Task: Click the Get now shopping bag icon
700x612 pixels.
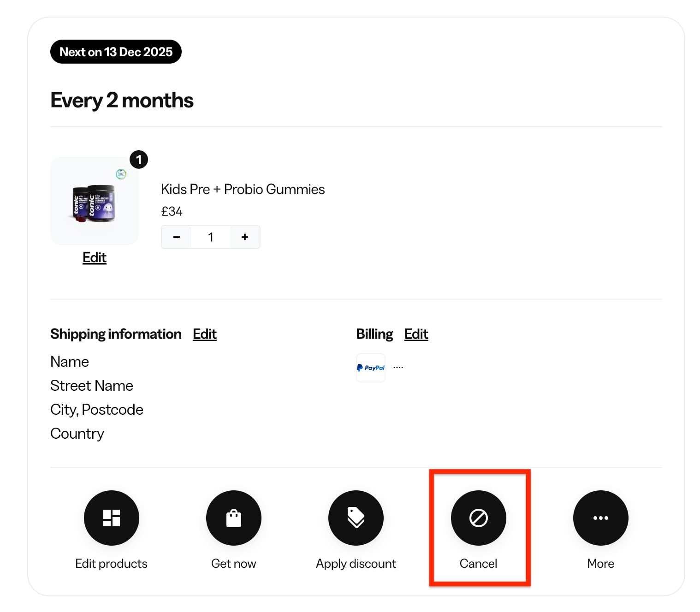Action: tap(233, 518)
